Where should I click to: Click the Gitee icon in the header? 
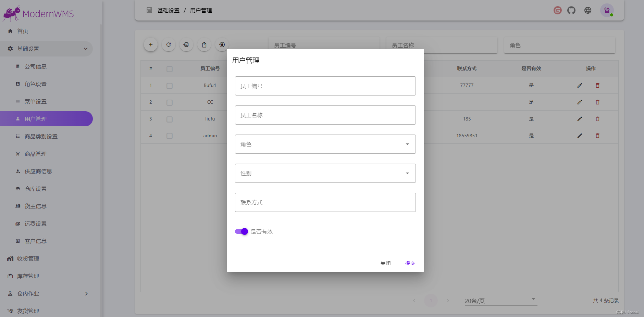click(x=557, y=10)
